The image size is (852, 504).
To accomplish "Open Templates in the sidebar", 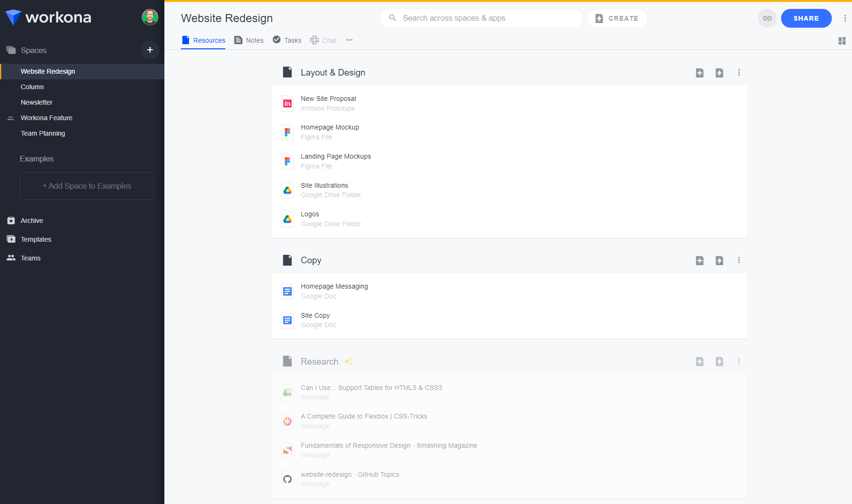I will pos(35,239).
